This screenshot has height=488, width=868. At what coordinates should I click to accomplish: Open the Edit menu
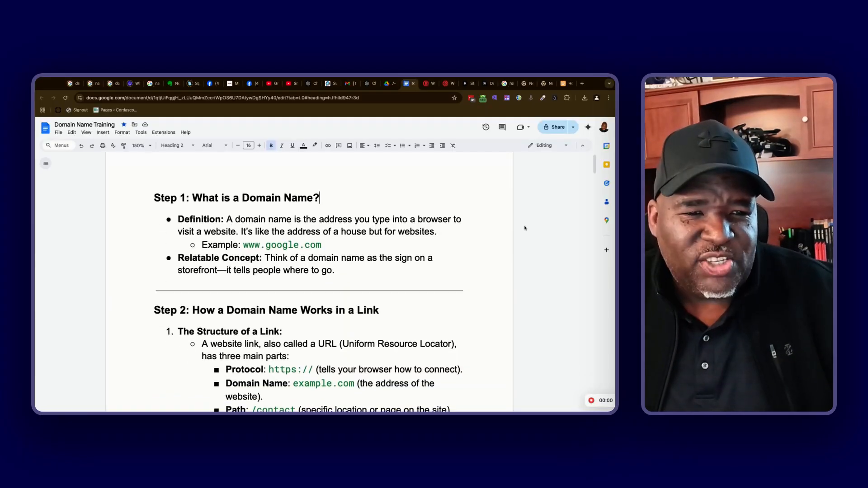(72, 132)
